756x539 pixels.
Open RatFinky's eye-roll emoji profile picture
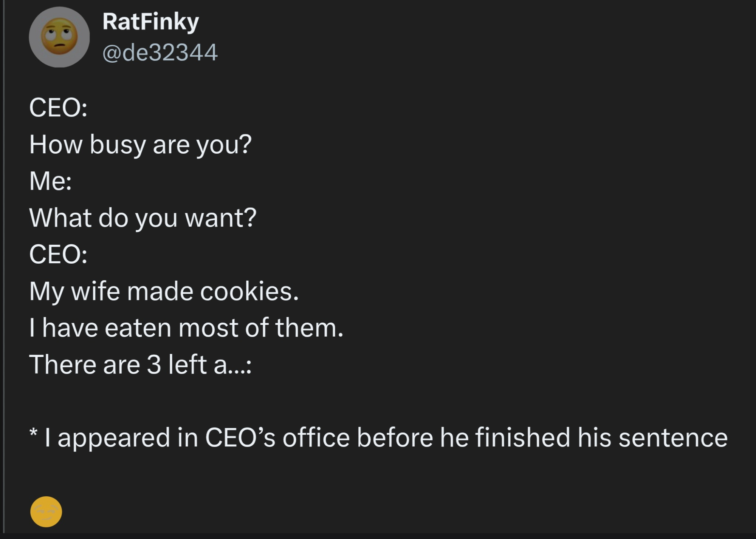(x=59, y=37)
